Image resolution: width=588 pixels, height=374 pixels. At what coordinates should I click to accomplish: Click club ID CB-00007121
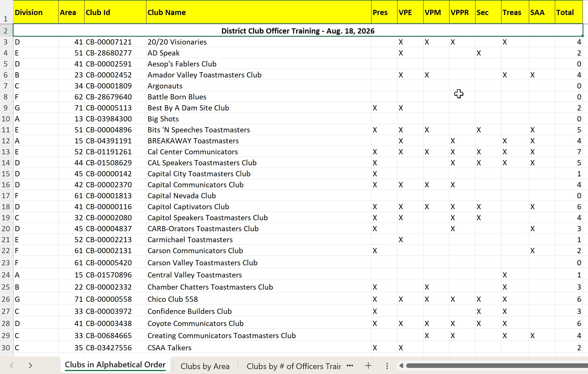(x=109, y=42)
